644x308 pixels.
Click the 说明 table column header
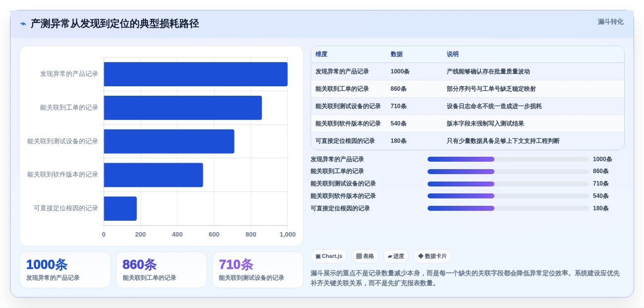[453, 54]
